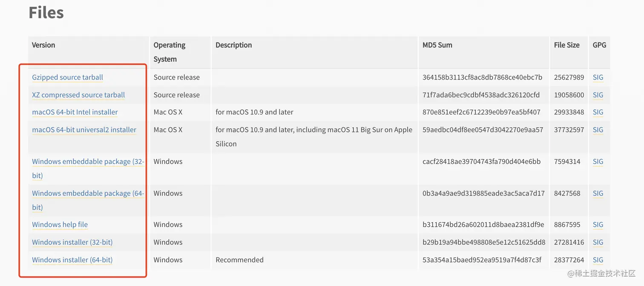Click SIG link for Windows help file
This screenshot has height=286, width=644.
(598, 225)
